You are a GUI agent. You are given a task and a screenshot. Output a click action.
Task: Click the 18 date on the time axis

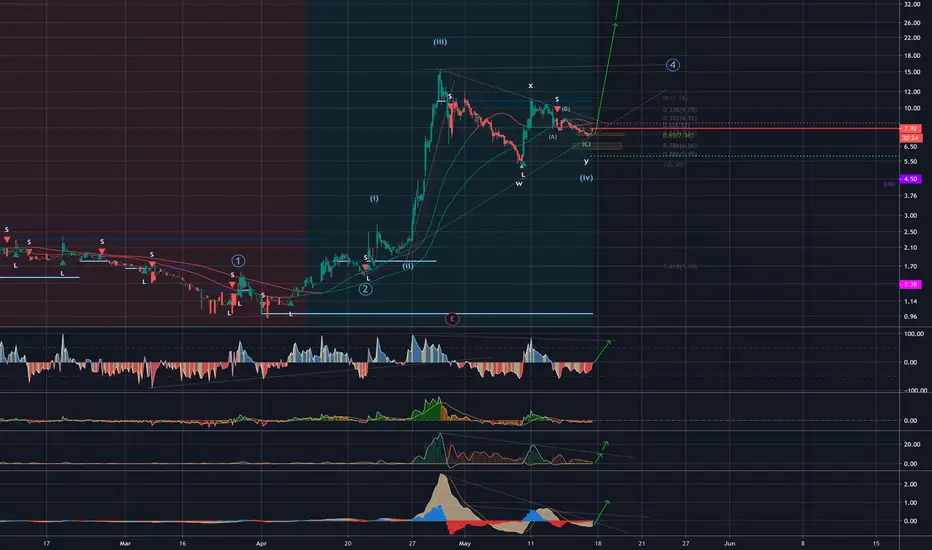point(598,543)
